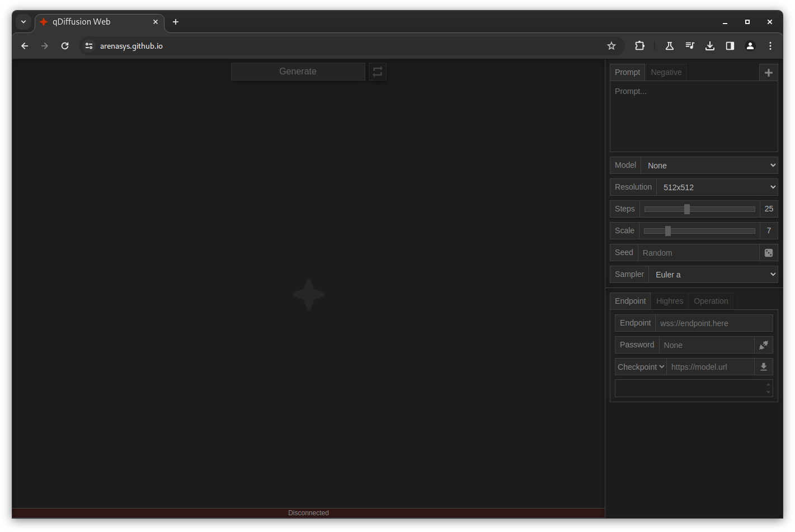Open Chrome Labs flask icon
Screen dimensions: 795x532
click(670, 46)
